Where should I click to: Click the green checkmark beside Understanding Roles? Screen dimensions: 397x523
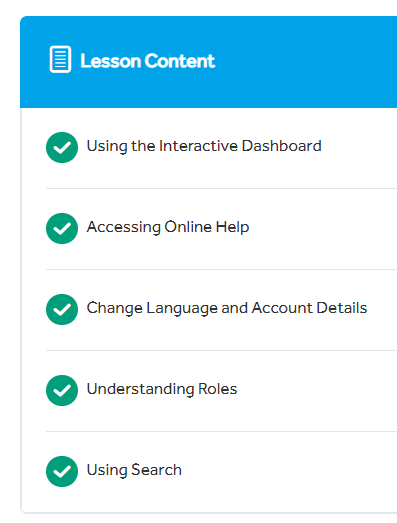point(62,391)
